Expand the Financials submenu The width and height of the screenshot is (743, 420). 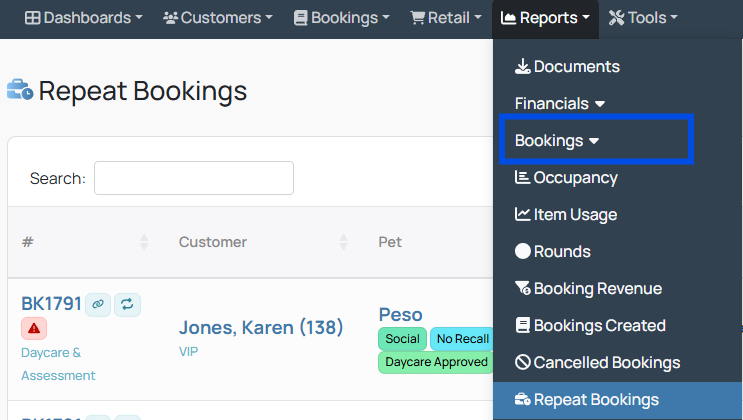point(560,103)
